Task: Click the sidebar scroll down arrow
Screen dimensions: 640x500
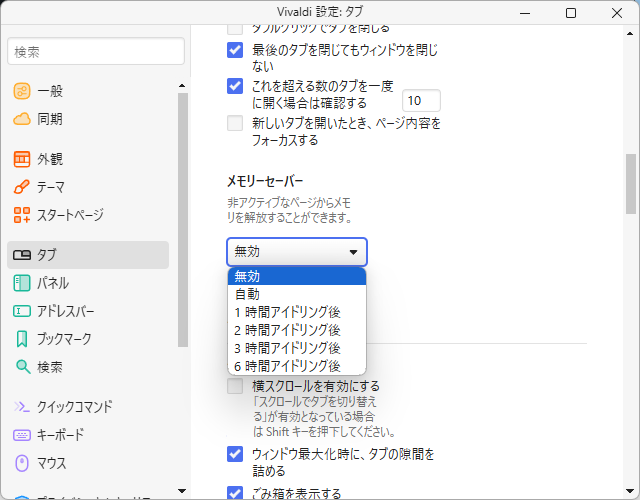Action: [x=182, y=491]
